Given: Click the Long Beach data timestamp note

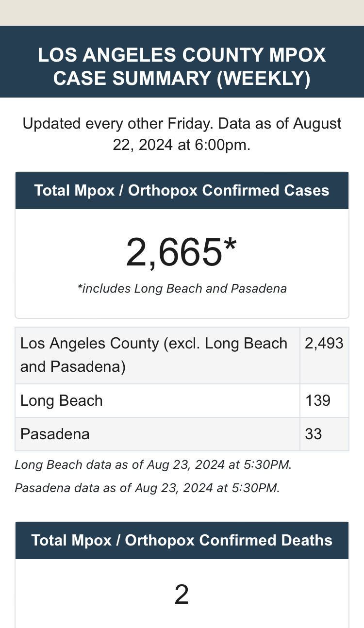Looking at the screenshot, I should 153,465.
